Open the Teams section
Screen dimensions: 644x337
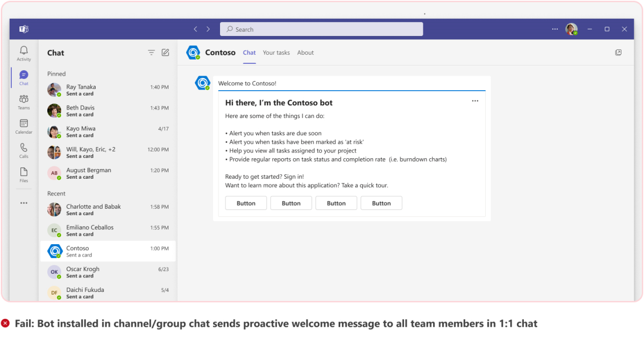pyautogui.click(x=24, y=102)
